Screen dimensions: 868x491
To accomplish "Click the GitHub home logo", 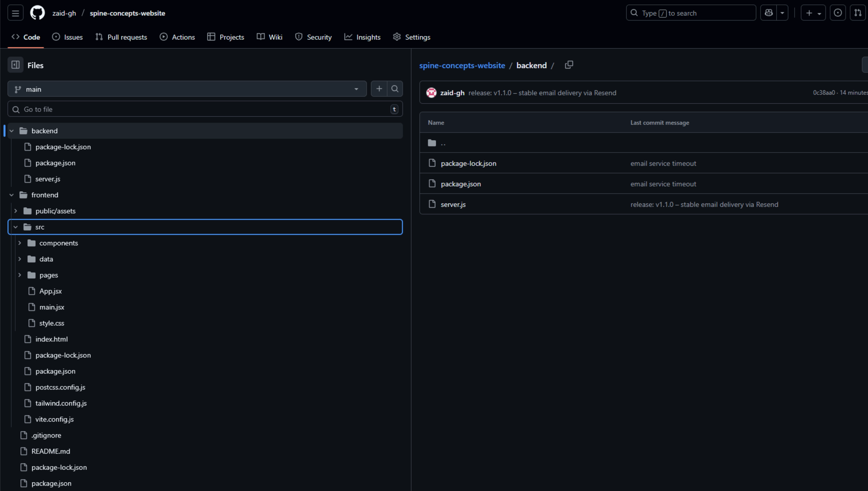I will 37,13.
